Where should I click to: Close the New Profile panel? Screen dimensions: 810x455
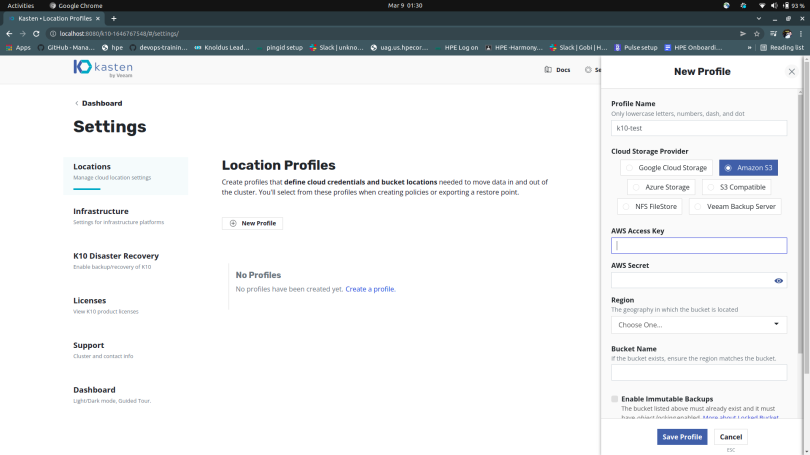click(791, 72)
